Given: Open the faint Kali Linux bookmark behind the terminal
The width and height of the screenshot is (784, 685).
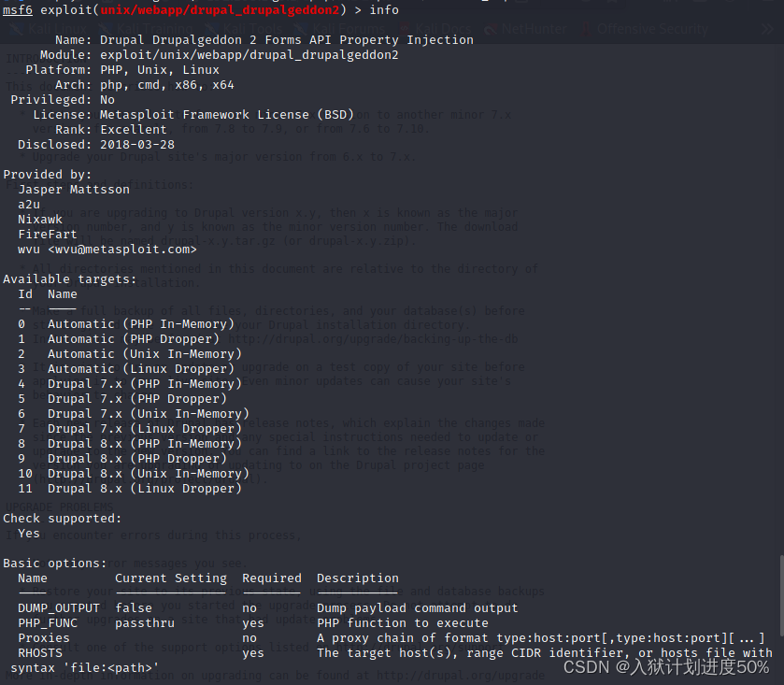Looking at the screenshot, I should (50, 29).
